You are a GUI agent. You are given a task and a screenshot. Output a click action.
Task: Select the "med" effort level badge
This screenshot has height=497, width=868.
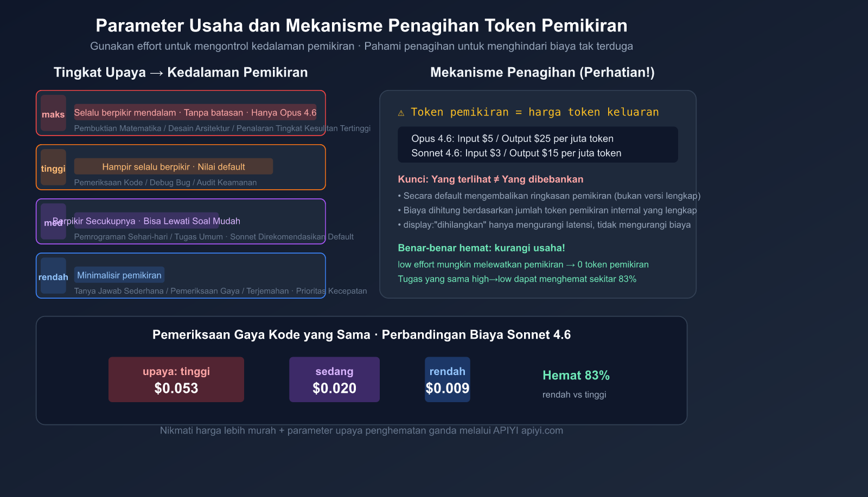coord(53,222)
